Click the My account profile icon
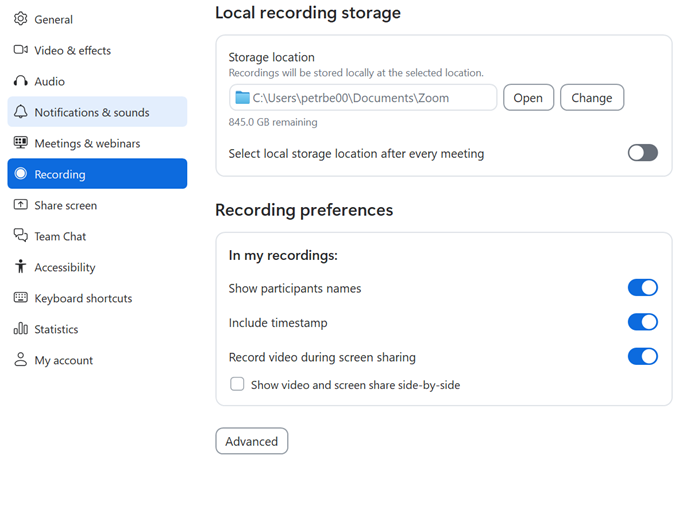 click(x=20, y=360)
